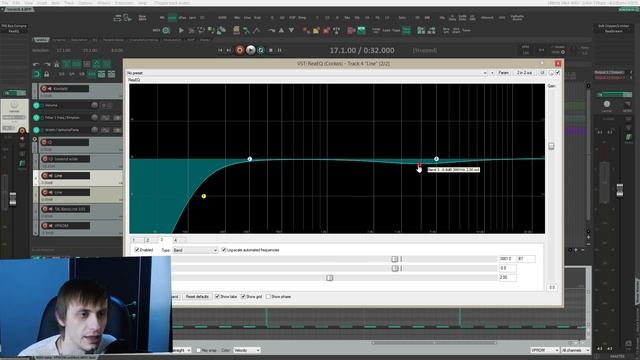Viewport: 640px width, 360px height.
Task: Open the band Type dropdown showing Band
Action: pyautogui.click(x=195, y=250)
